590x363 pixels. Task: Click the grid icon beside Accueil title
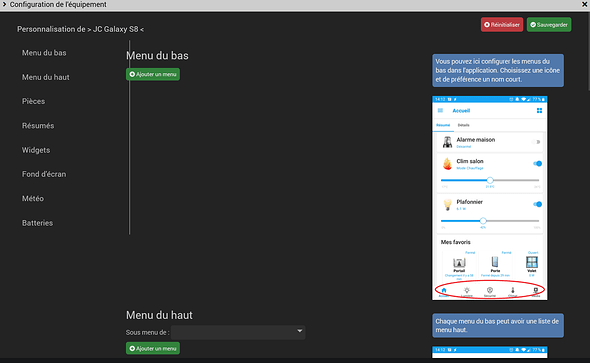coord(539,111)
